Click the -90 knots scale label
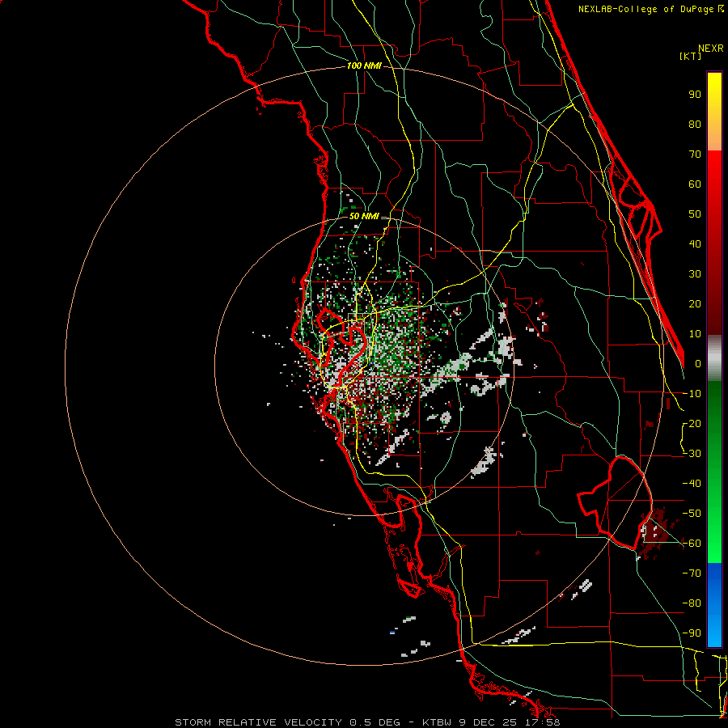This screenshot has width=728, height=728. 692,633
